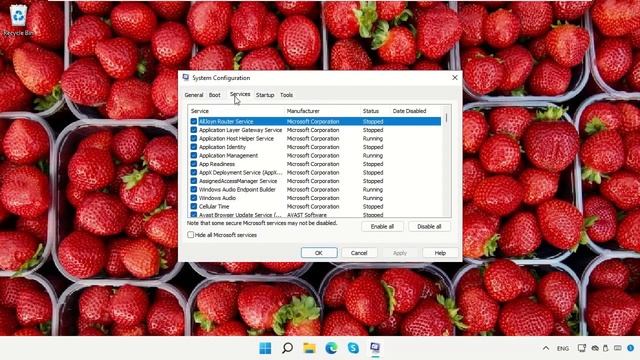Click the USB device tray icon

pyautogui.click(x=606, y=348)
